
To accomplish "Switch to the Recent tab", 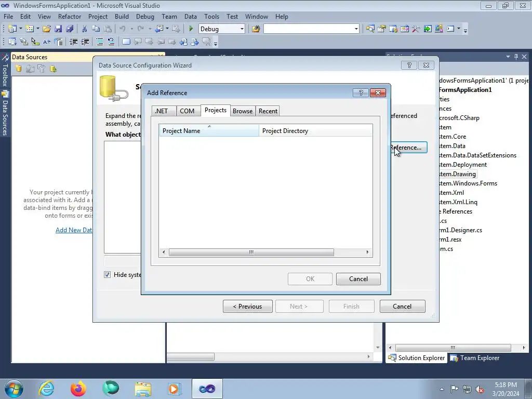I will click(x=268, y=111).
